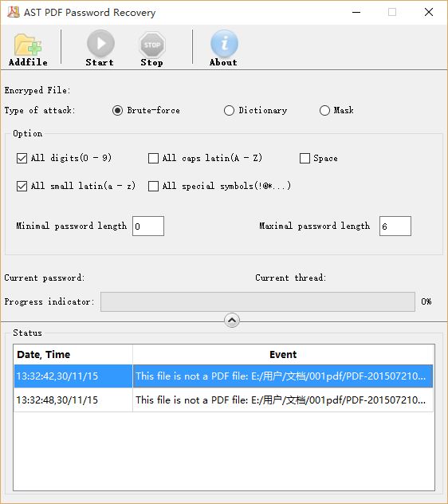Image resolution: width=448 pixels, height=504 pixels.
Task: Select the 13:32:48,30/11/15 timestamp cell
Action: tap(73, 400)
